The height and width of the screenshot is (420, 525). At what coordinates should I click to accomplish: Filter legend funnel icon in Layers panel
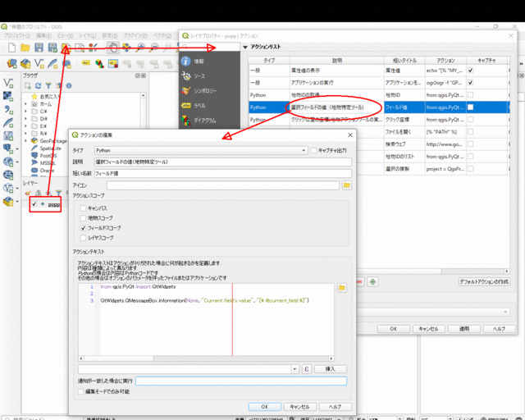click(x=58, y=194)
